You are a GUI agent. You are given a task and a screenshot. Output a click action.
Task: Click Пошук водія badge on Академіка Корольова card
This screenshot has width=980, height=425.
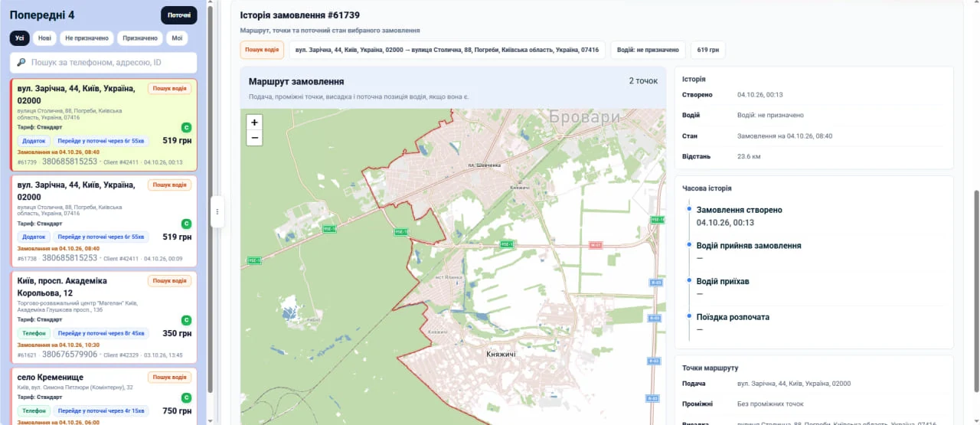[169, 281]
